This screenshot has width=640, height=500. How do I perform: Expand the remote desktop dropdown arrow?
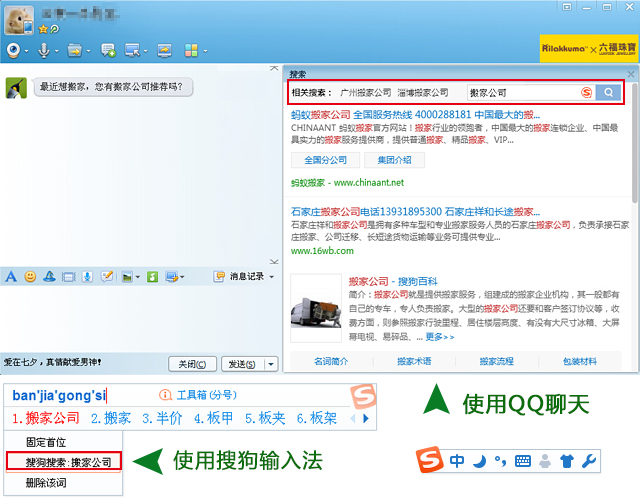(x=145, y=51)
